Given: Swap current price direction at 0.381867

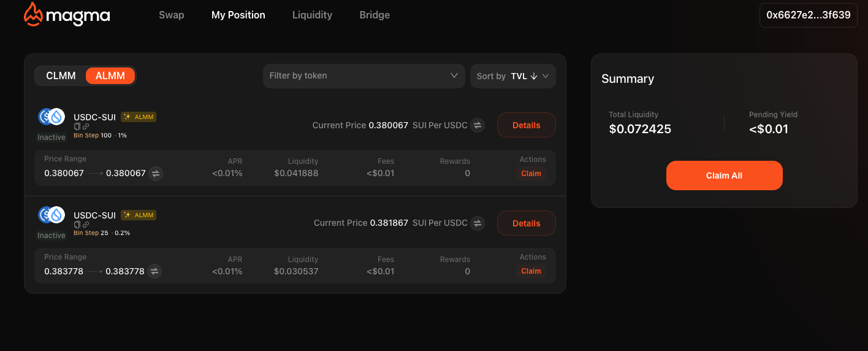Looking at the screenshot, I should click(x=478, y=223).
